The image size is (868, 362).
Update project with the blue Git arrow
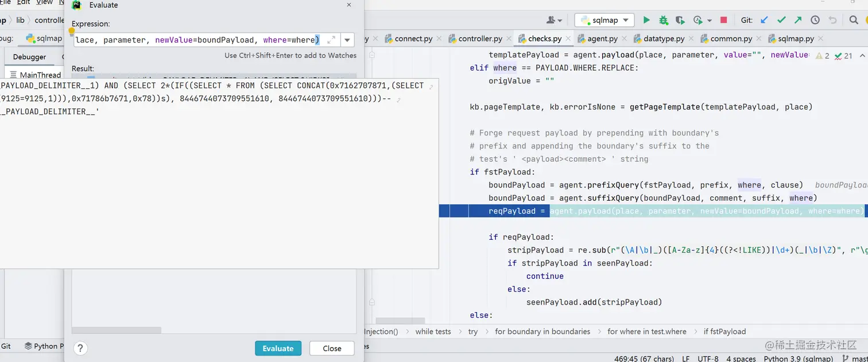(x=764, y=20)
